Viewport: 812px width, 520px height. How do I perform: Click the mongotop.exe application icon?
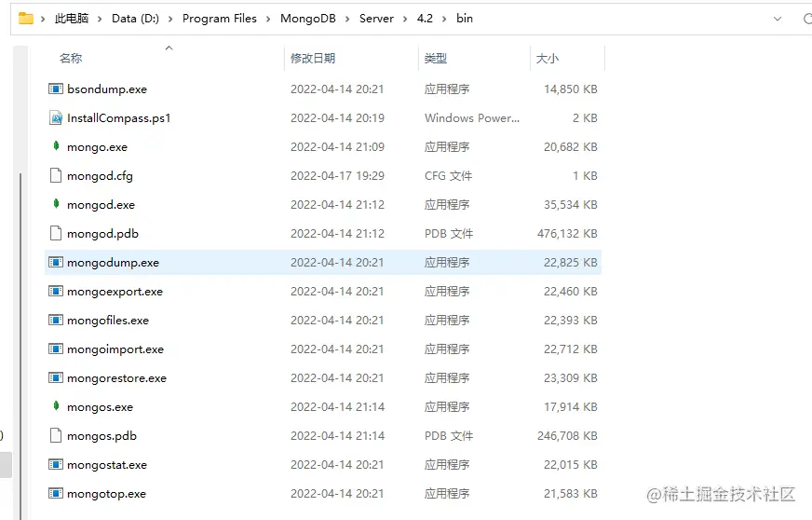coord(56,494)
